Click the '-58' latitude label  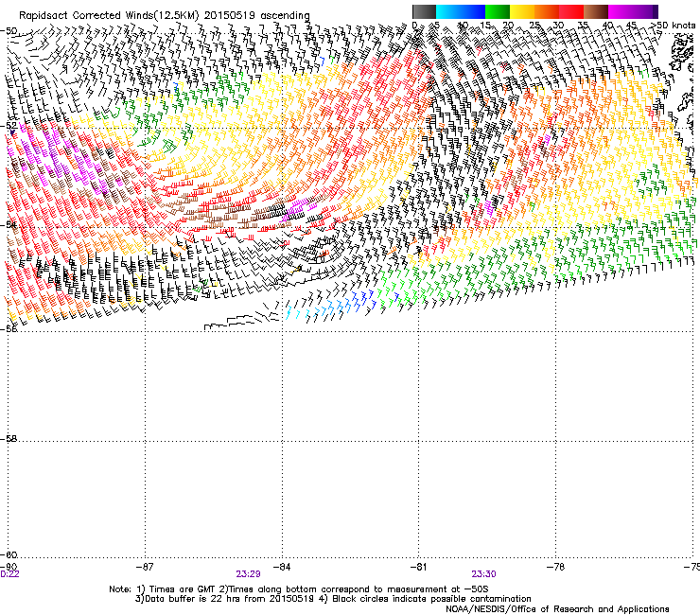tap(9, 439)
